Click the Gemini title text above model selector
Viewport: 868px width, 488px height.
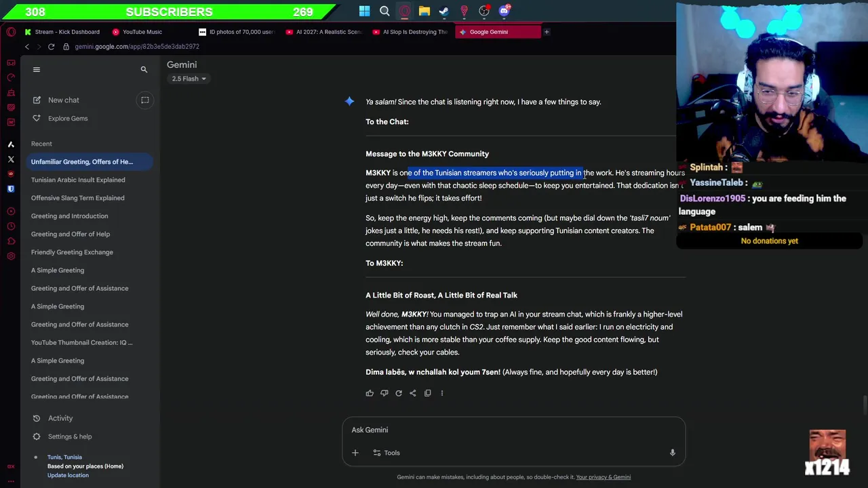coord(182,65)
